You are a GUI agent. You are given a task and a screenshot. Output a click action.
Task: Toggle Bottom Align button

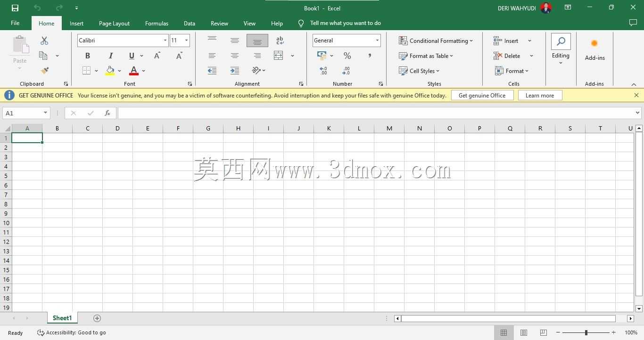[257, 41]
